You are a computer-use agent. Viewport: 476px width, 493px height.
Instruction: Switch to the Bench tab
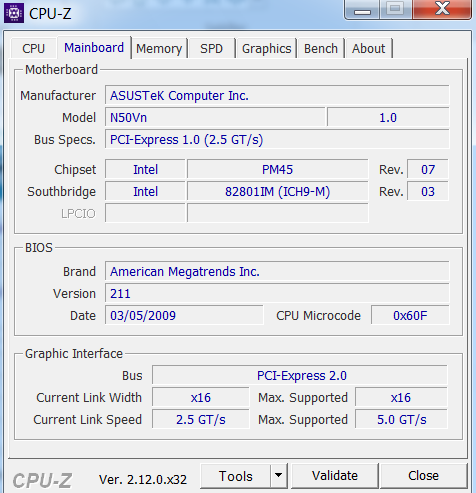(x=321, y=49)
